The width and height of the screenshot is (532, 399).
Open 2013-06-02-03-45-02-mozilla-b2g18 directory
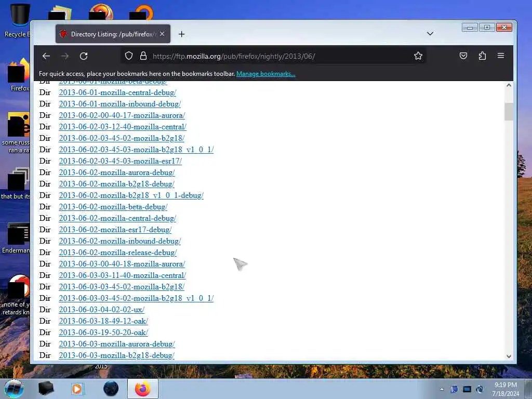coord(122,138)
